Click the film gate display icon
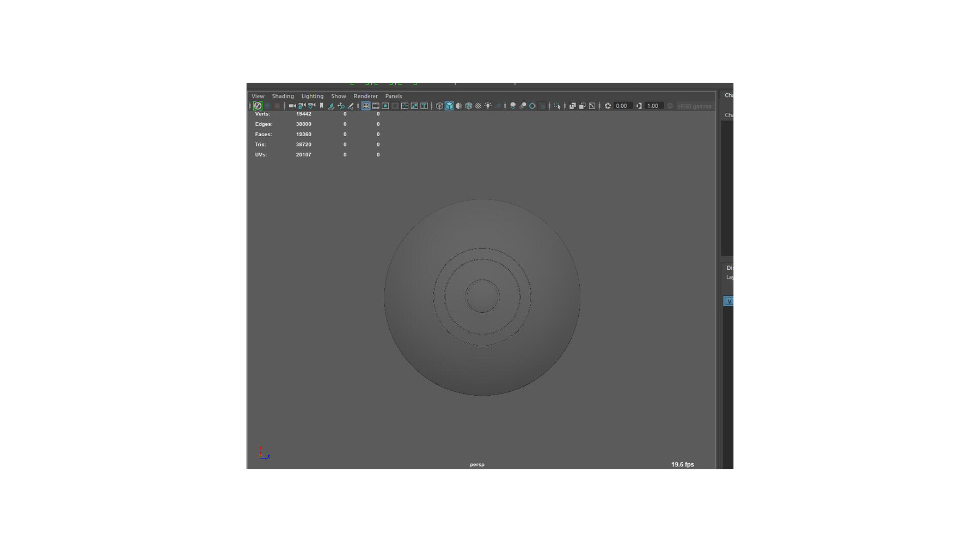The image size is (980, 552). coord(376,106)
